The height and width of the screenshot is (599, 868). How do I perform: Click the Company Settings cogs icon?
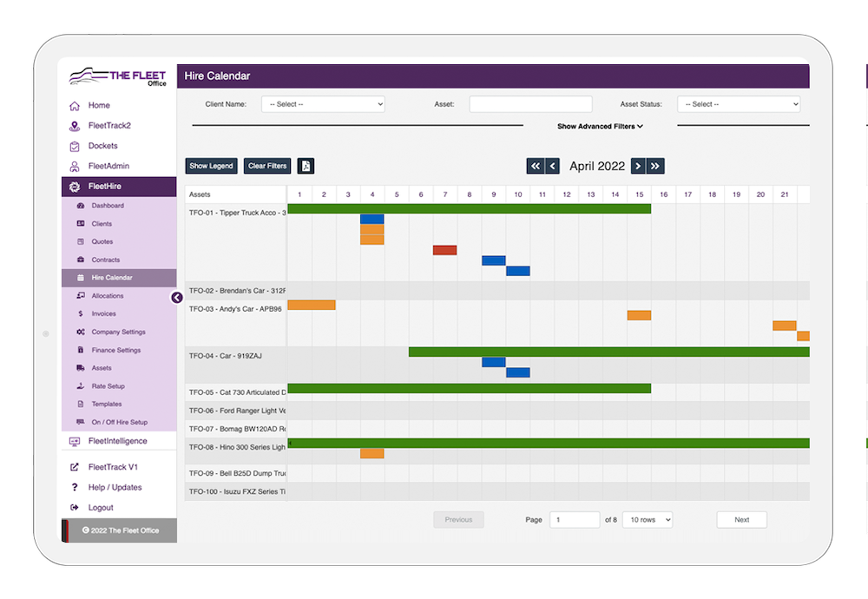[80, 332]
